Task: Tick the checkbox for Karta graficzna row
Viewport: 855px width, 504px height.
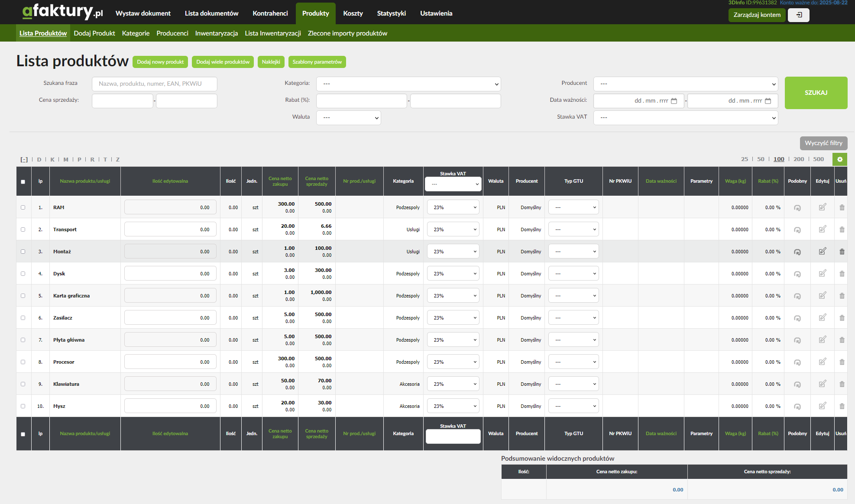Action: (23, 296)
